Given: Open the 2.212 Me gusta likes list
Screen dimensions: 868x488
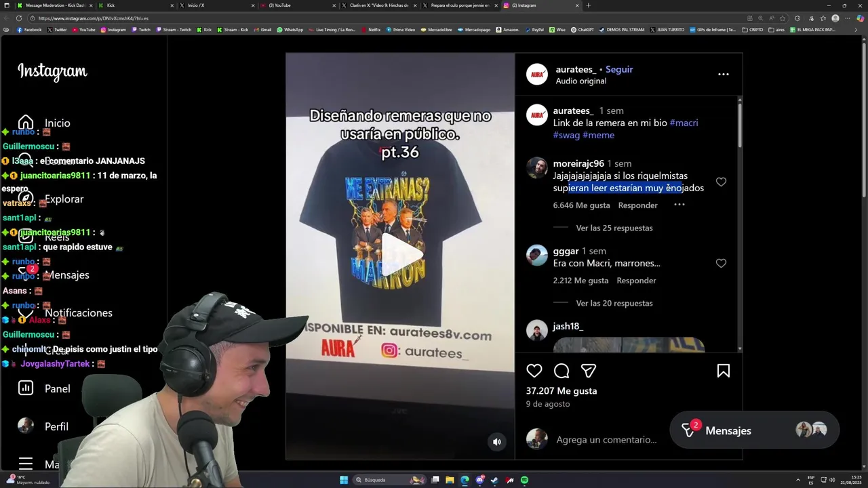Looking at the screenshot, I should [x=580, y=281].
